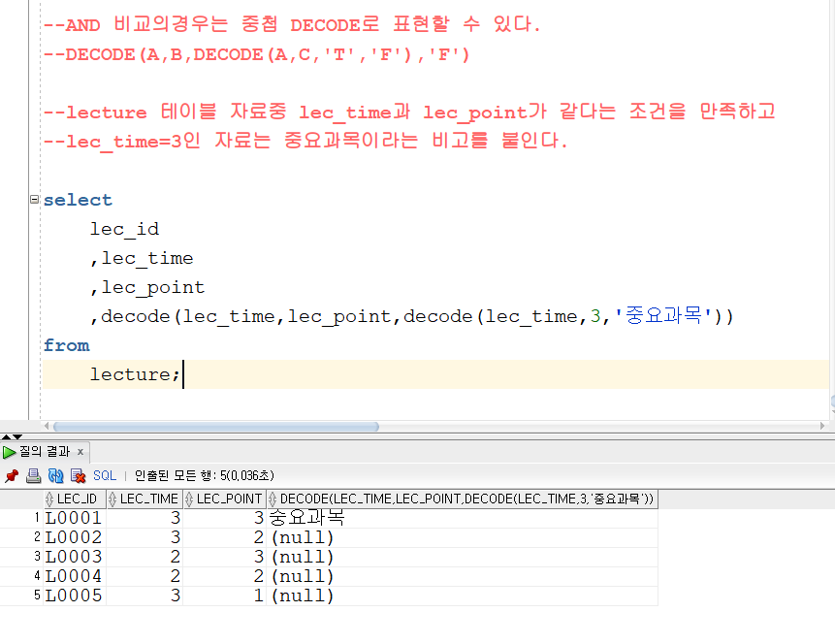The image size is (835, 644).
Task: Select the (null) cell in row L0005
Action: pos(462,596)
